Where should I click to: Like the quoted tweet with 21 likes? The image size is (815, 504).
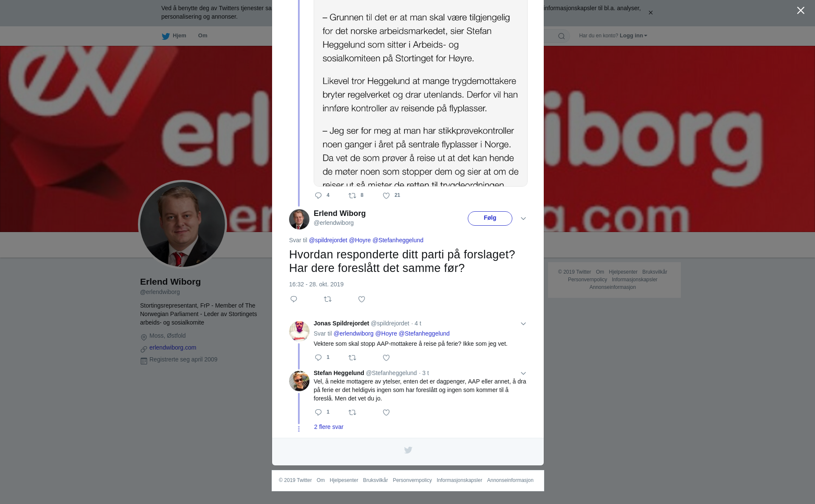(x=386, y=196)
